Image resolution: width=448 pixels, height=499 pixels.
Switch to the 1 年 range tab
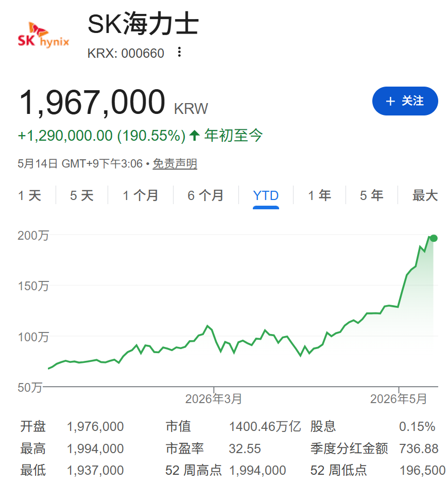click(320, 195)
